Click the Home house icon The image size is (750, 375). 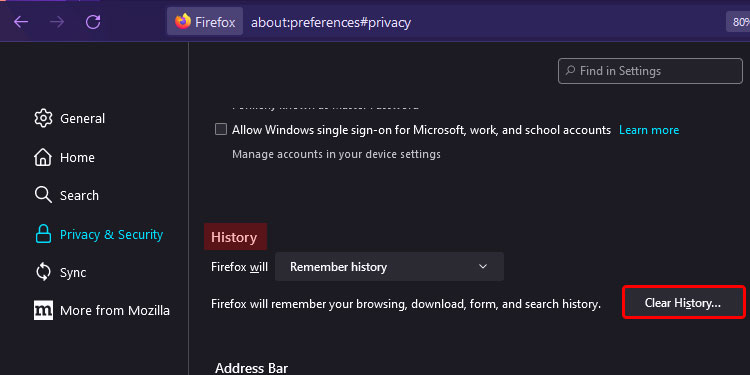43,157
